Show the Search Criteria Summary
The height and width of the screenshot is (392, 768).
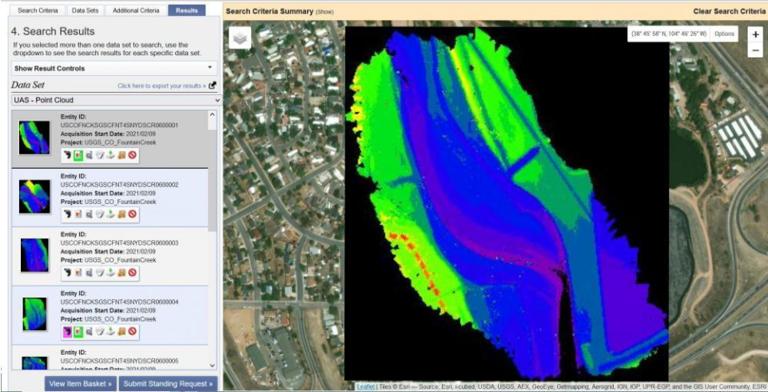pos(324,12)
